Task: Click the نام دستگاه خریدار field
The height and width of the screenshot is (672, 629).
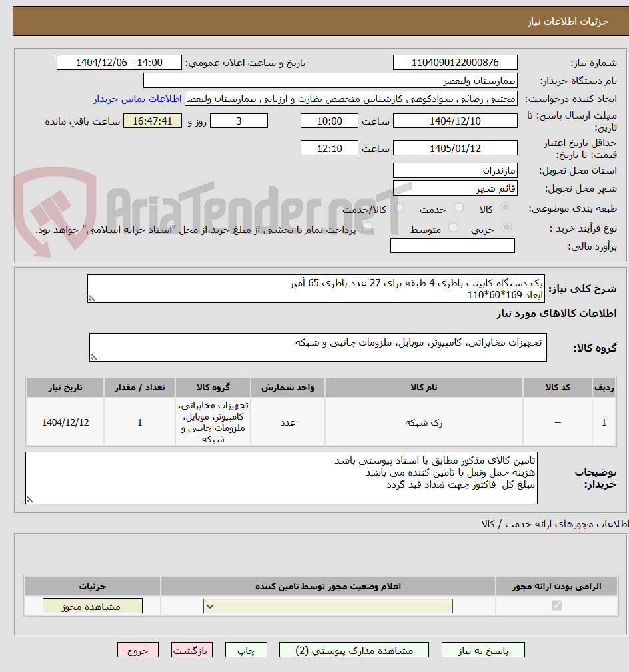Action: click(330, 81)
